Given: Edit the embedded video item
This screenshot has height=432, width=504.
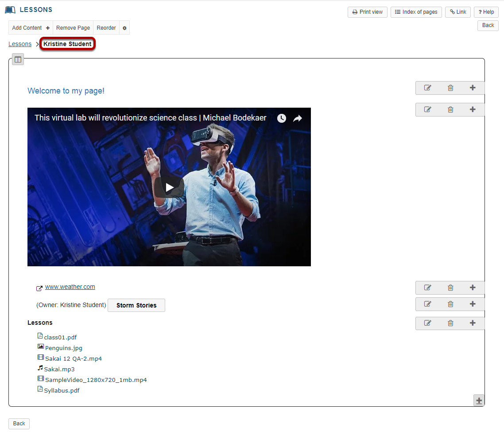Looking at the screenshot, I should point(427,109).
